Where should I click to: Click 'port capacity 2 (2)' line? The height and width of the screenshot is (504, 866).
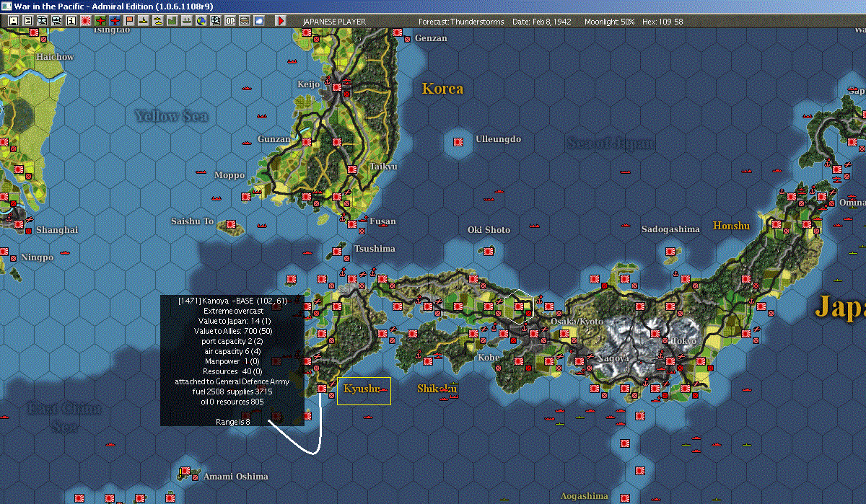pos(232,340)
